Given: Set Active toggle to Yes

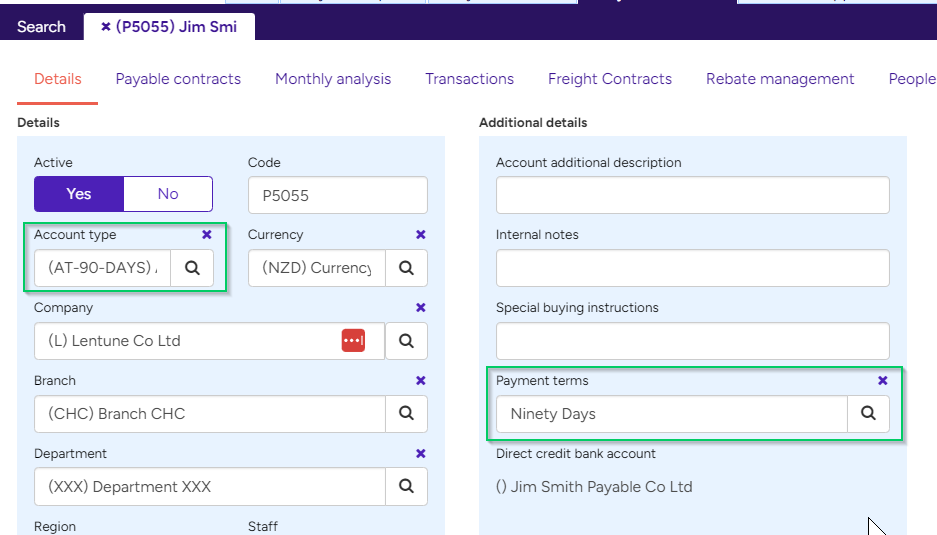Looking at the screenshot, I should (79, 194).
